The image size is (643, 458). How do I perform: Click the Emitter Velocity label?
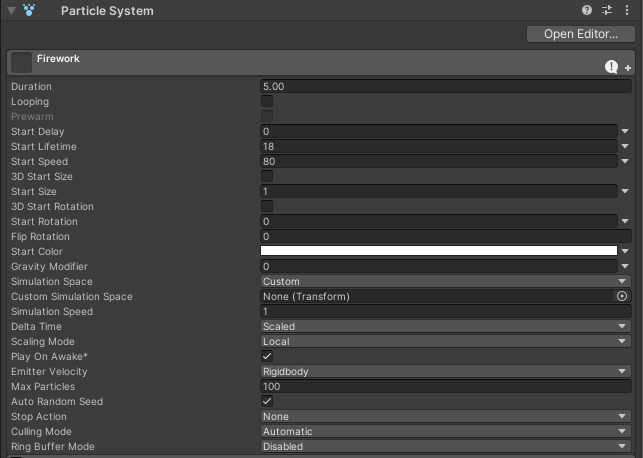[x=49, y=371]
